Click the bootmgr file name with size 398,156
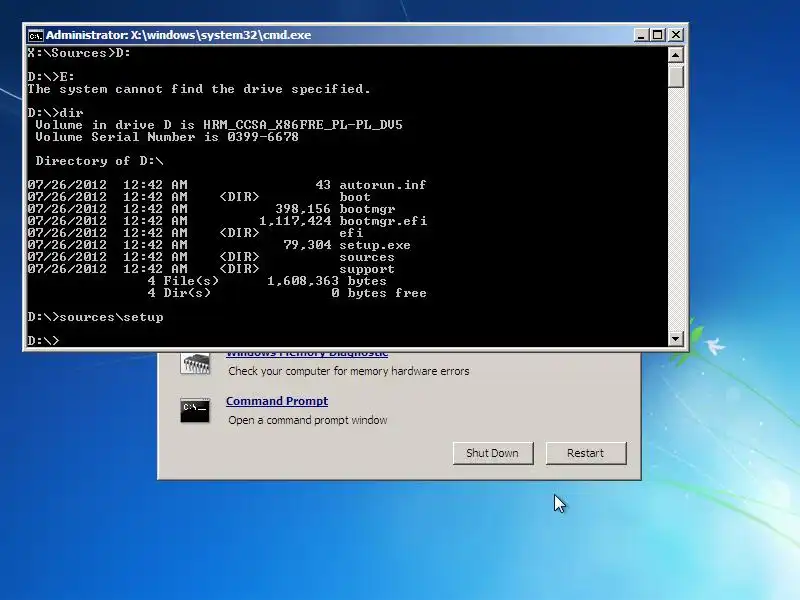 (367, 209)
